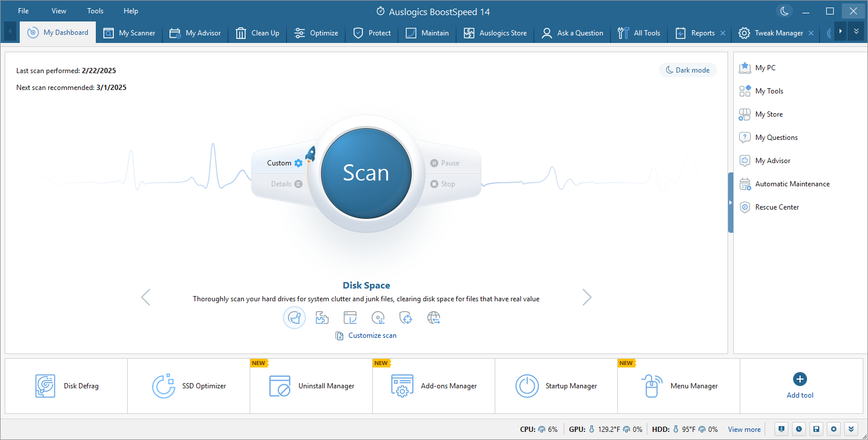Switch to the Maintain tab
This screenshot has height=440, width=868.
point(427,33)
